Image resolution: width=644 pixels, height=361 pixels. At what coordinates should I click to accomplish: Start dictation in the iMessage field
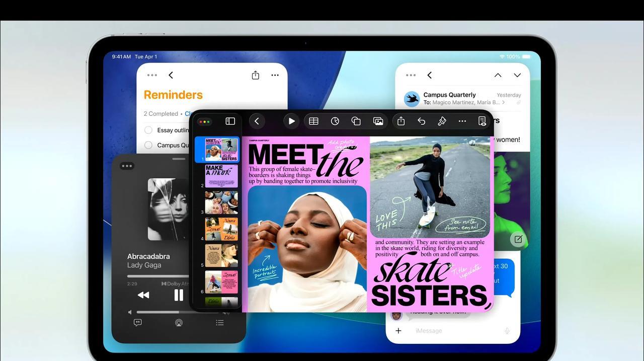coord(507,331)
